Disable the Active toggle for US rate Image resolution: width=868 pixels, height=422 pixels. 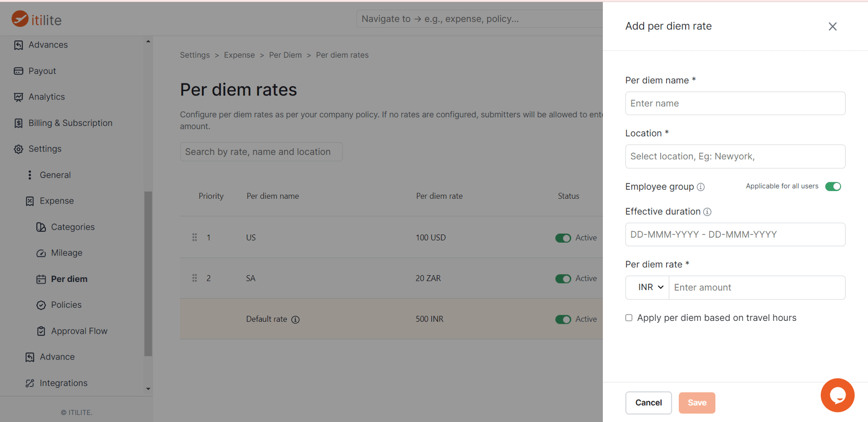[563, 238]
